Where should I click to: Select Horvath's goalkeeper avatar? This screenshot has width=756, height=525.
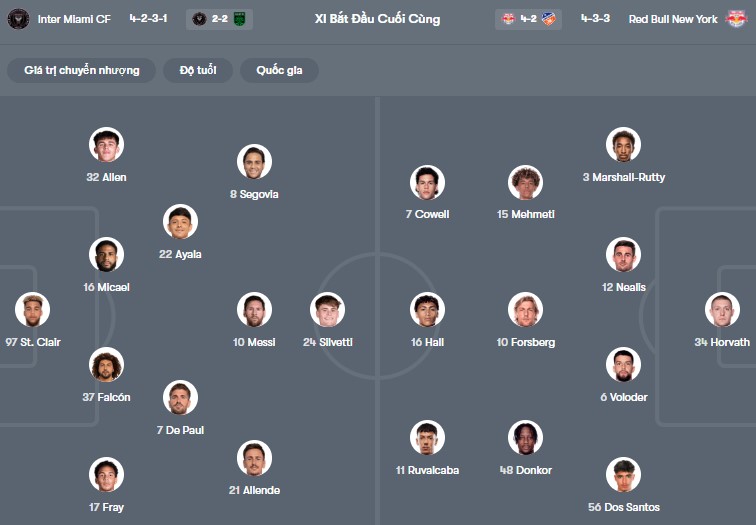coord(722,310)
